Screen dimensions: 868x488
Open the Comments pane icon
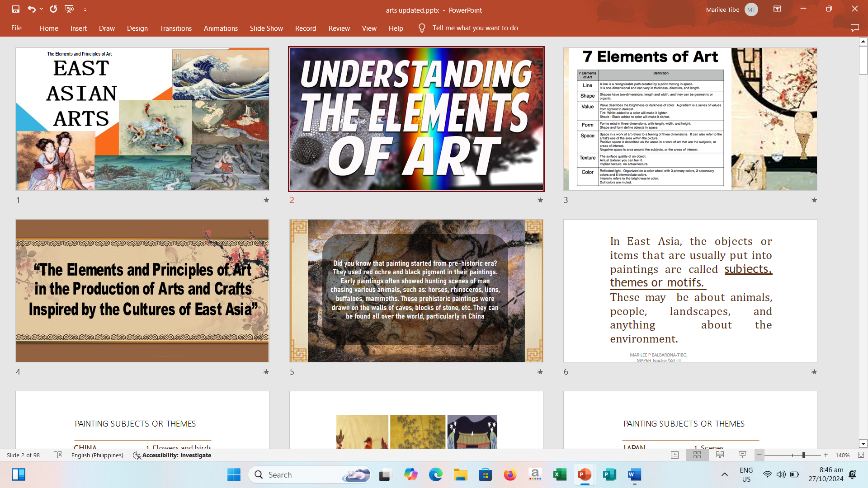point(854,28)
